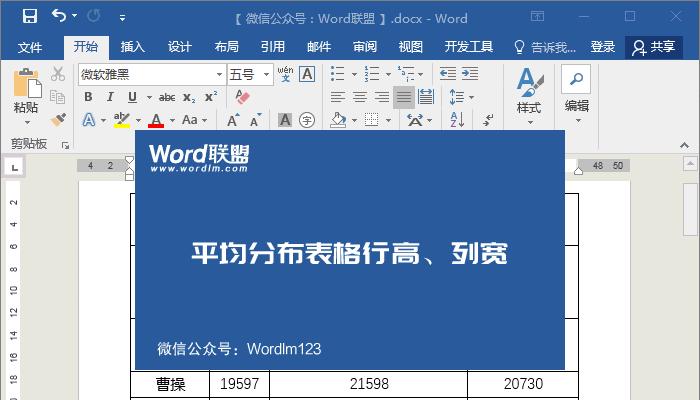Toggle Justify alignment
The width and height of the screenshot is (700, 400).
tap(404, 97)
